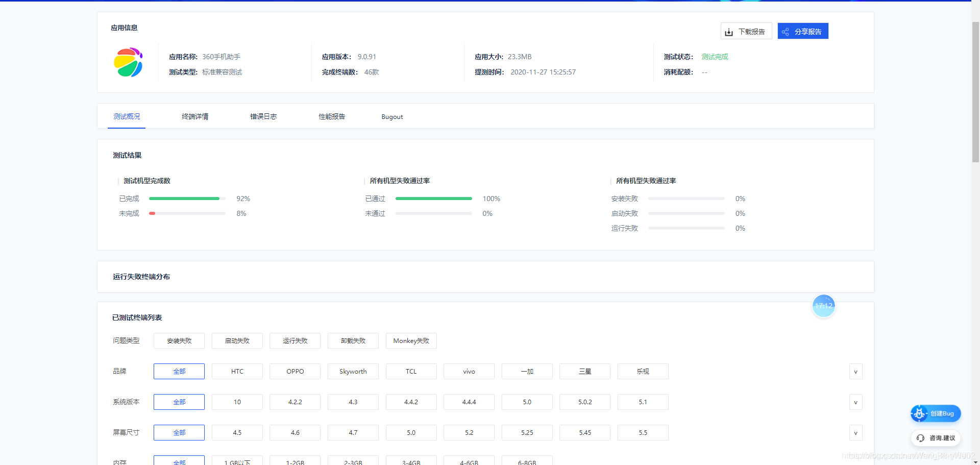
Task: Open the 咨询.建议 floating button
Action: pos(936,438)
